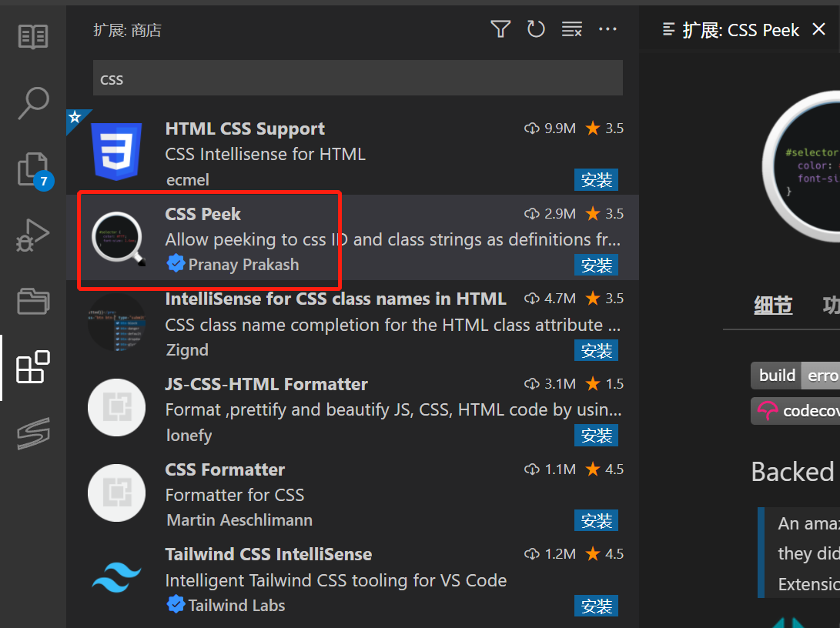Select the CSS Formatter extension entry
Image resolution: width=840 pixels, height=628 pixels.
click(354, 495)
